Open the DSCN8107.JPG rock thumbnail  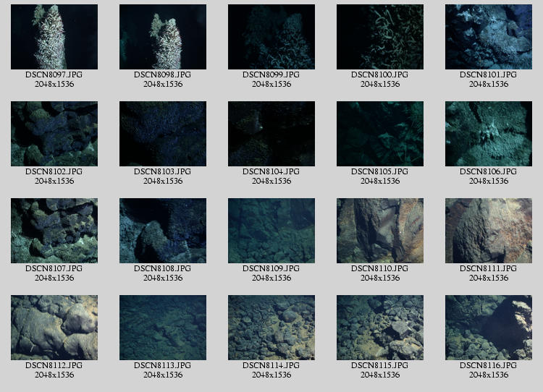tap(54, 231)
